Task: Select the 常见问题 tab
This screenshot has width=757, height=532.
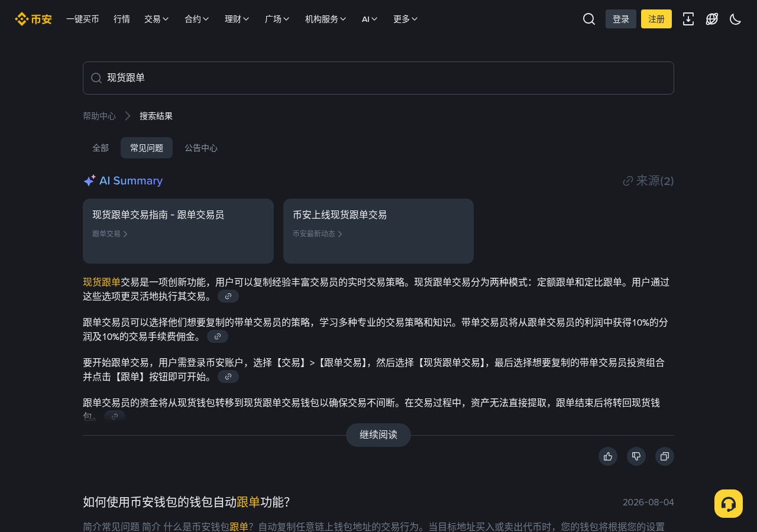Action: (147, 148)
